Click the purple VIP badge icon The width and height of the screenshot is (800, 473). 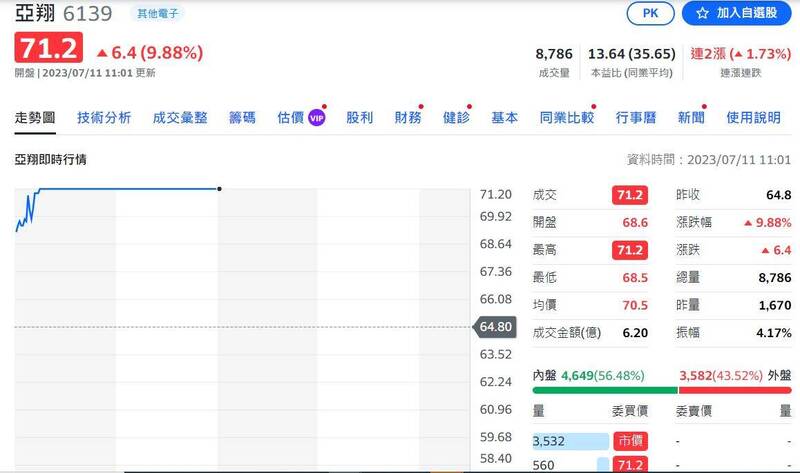317,118
